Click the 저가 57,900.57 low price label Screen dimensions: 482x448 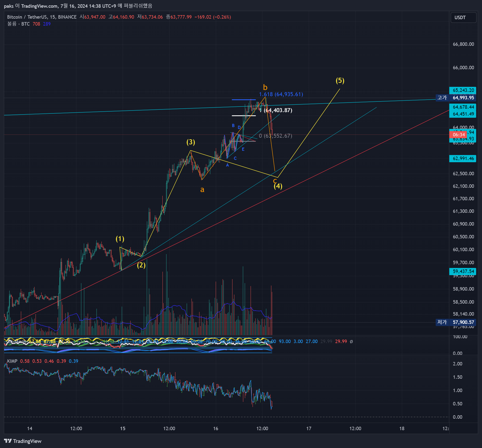pos(456,322)
